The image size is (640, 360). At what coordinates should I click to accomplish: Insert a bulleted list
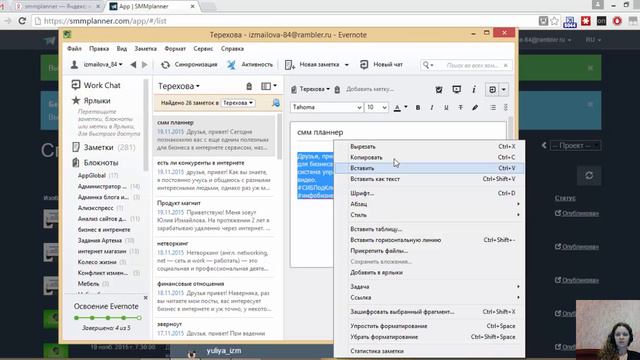point(493,107)
